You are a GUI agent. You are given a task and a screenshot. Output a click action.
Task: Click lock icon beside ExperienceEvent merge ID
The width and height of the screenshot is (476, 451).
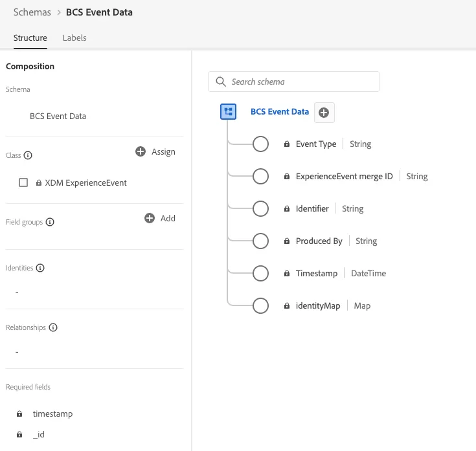(x=286, y=176)
